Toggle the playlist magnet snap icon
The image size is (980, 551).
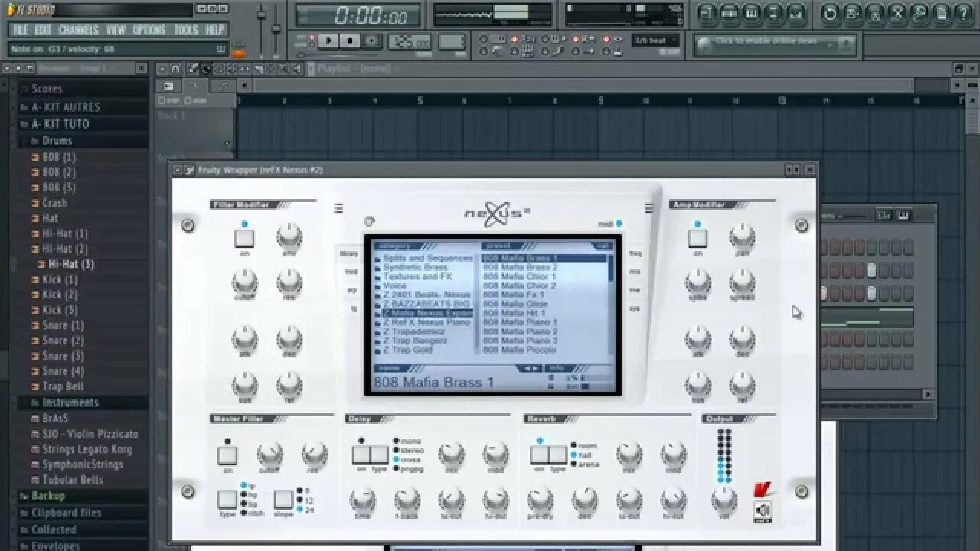pos(175,69)
